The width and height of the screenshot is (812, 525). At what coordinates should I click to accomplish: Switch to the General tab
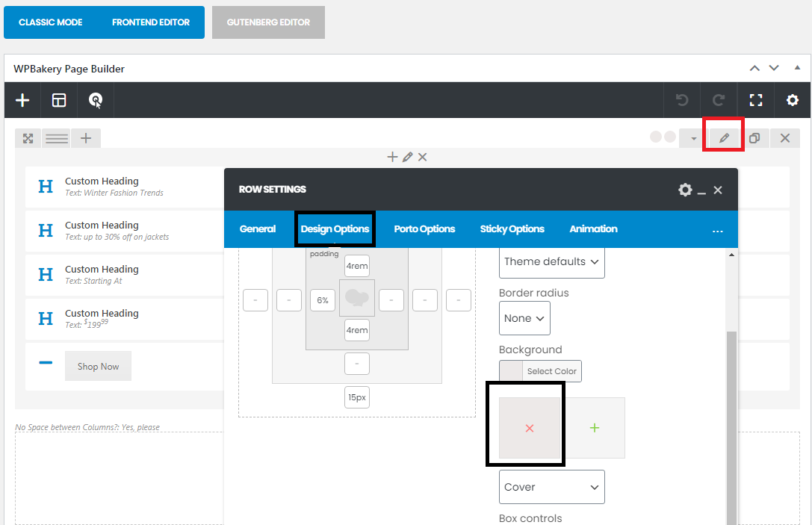[258, 229]
